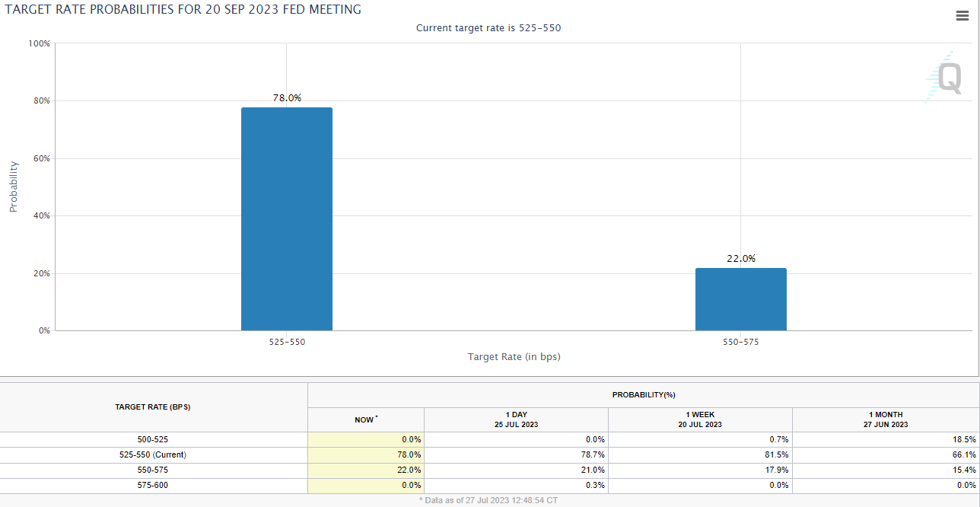Select the TARGET RATE (BPS) table header

click(x=153, y=407)
